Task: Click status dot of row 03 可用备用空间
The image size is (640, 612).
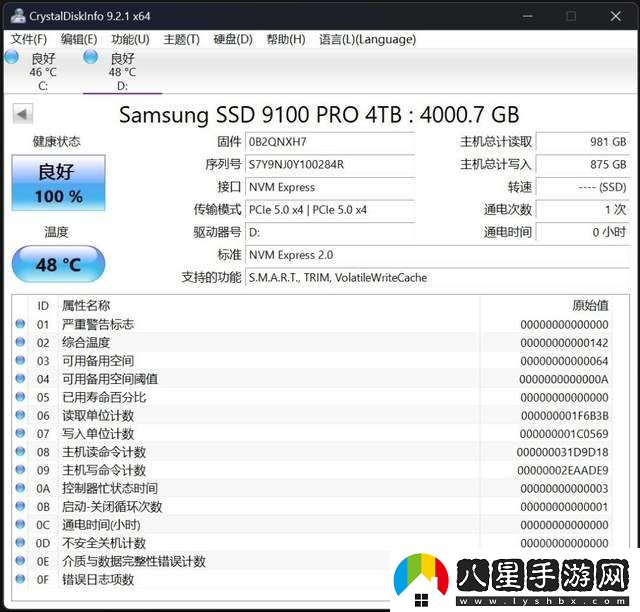Action: [x=20, y=361]
